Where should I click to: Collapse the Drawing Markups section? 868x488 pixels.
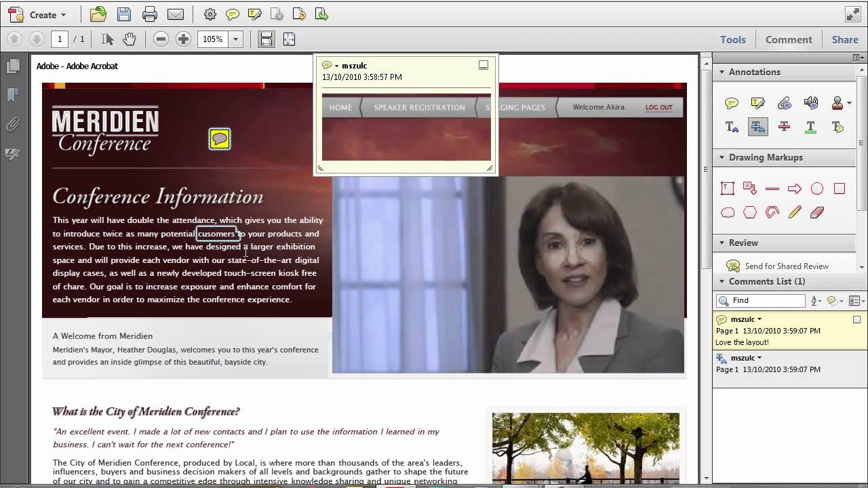point(722,157)
